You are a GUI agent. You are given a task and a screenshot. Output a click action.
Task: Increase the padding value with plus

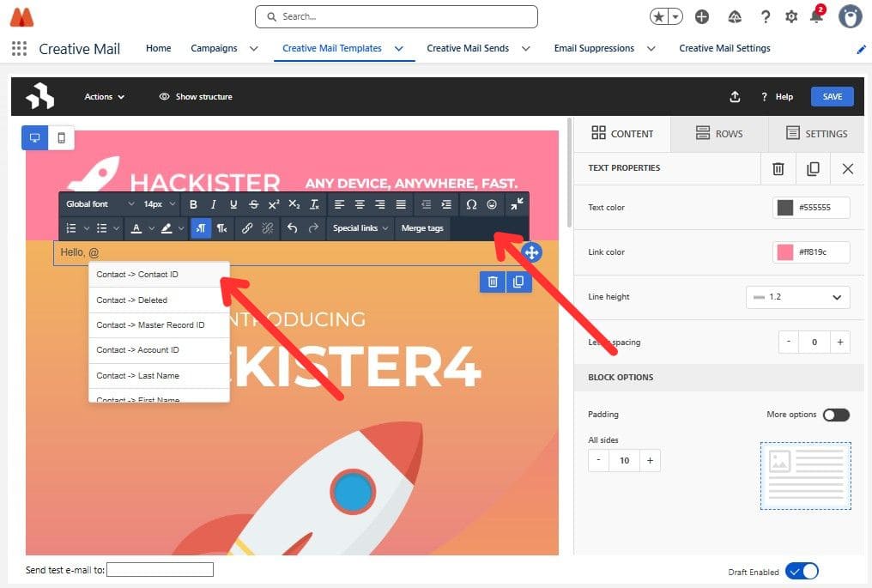650,461
